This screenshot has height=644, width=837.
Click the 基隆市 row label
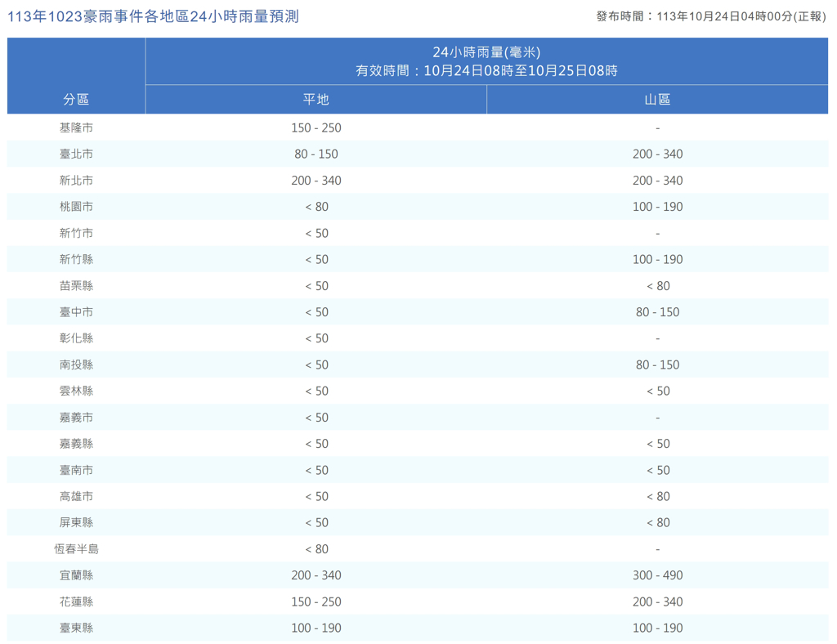[76, 127]
